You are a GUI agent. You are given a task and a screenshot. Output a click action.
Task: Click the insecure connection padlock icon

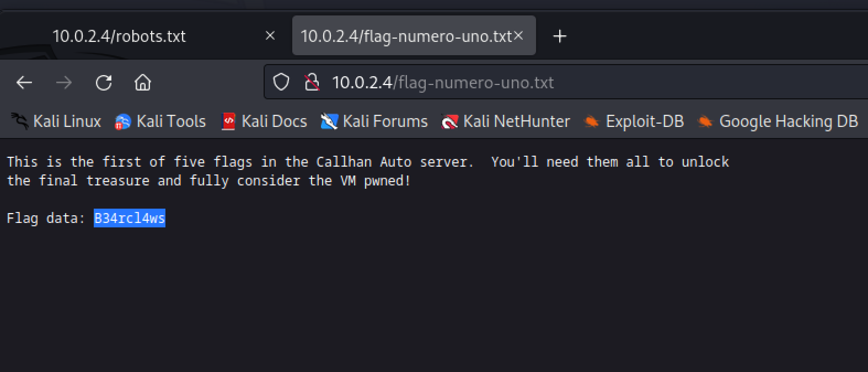[x=312, y=83]
